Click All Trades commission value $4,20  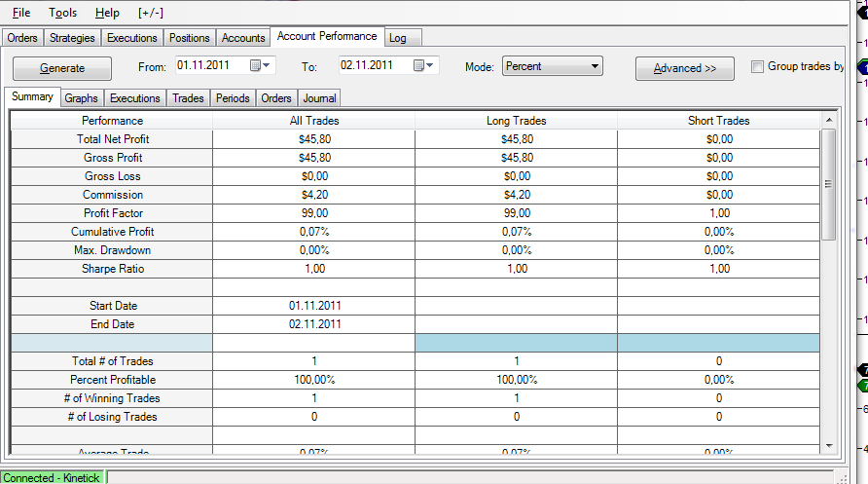click(314, 195)
